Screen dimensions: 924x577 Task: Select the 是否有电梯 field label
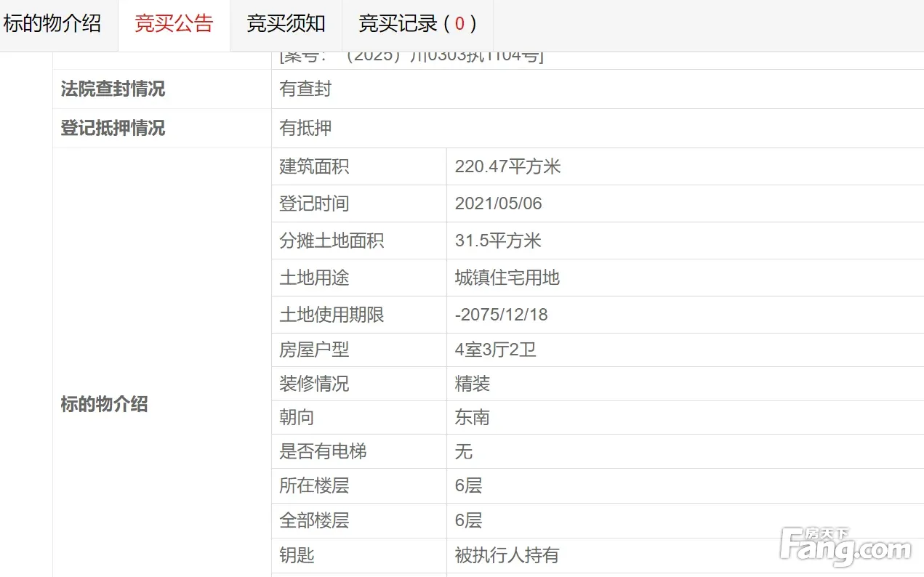coord(323,451)
